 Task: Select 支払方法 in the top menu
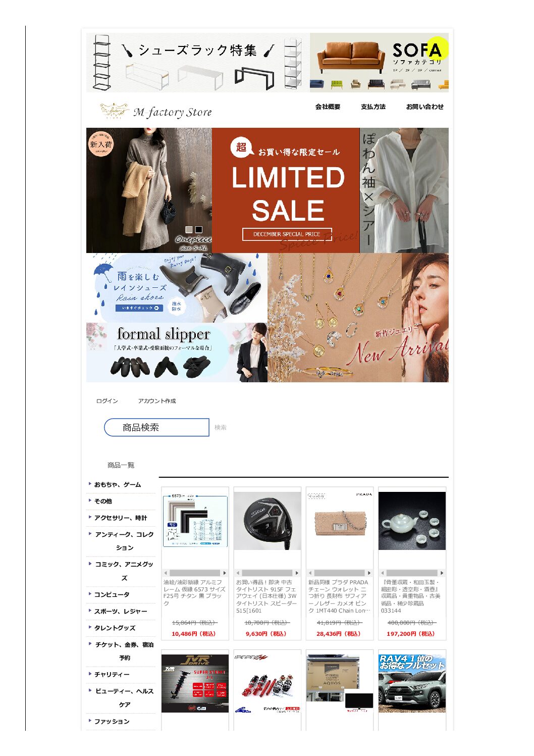[373, 107]
